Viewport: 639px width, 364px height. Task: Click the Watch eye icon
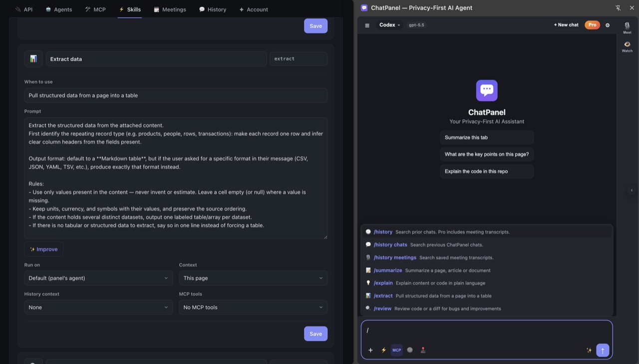627,46
